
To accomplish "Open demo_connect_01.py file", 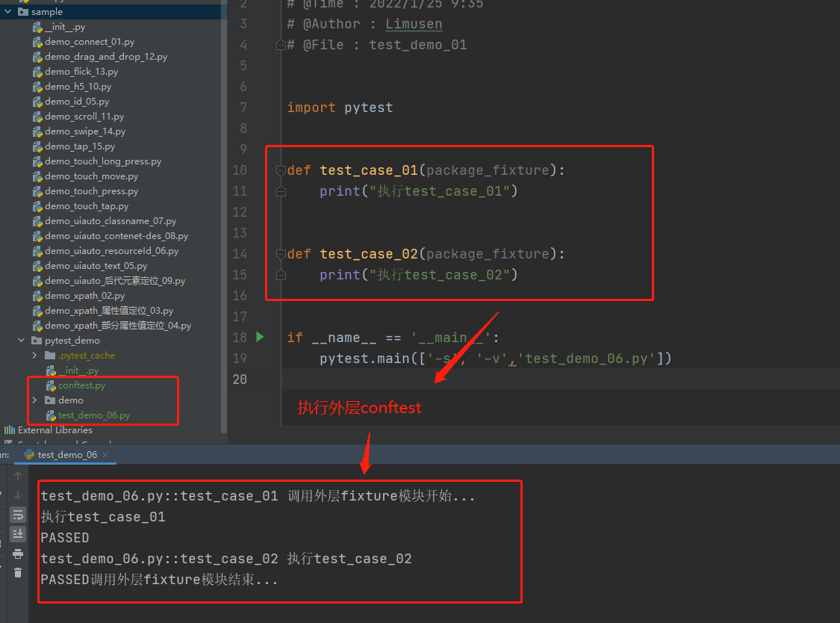I will (x=90, y=41).
